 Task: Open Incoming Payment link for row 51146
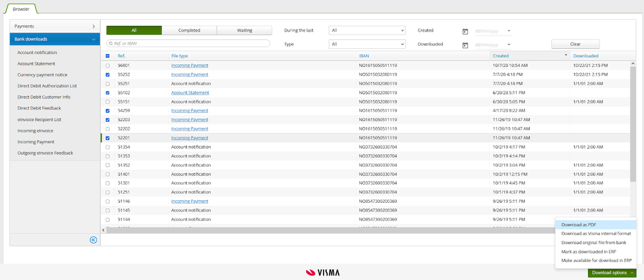190,201
